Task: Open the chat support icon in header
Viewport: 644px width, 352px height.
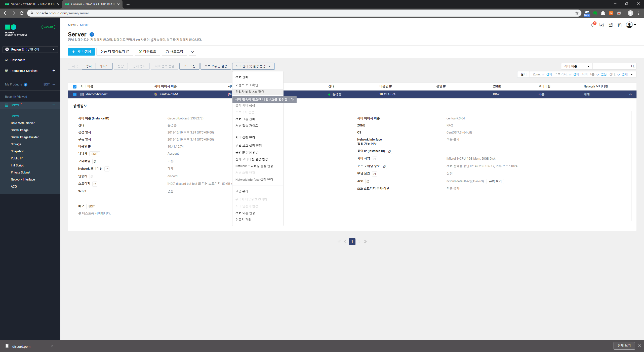Action: pos(601,25)
